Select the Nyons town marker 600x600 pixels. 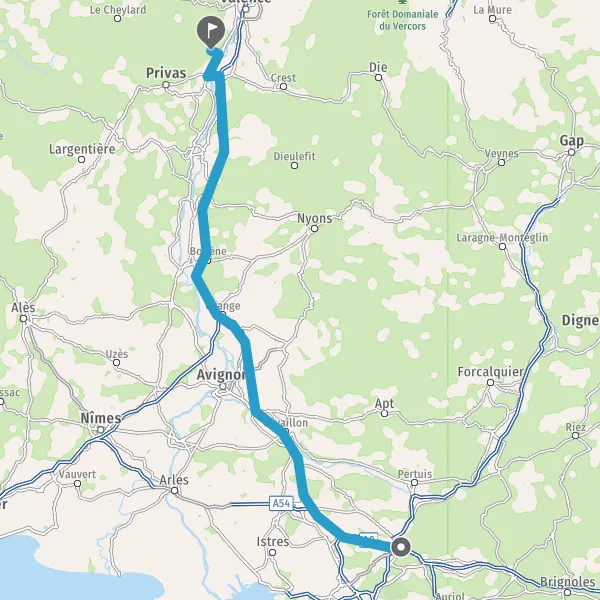tap(314, 228)
